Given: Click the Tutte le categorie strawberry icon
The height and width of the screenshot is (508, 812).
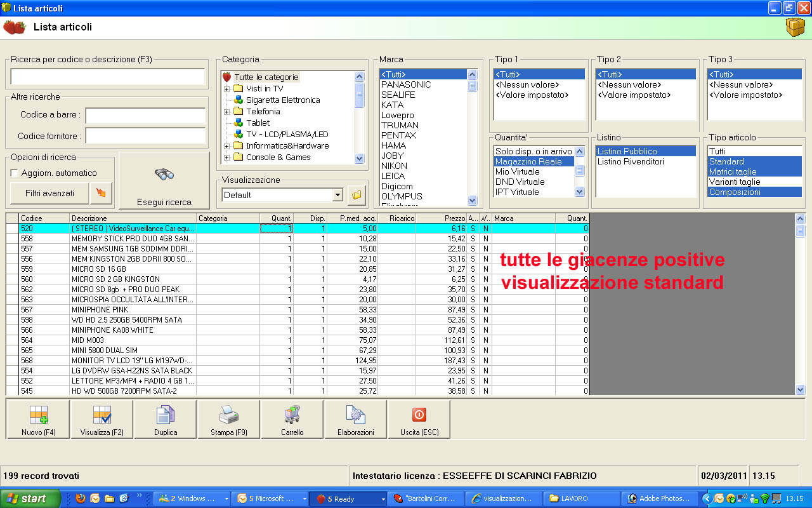Looking at the screenshot, I should point(226,77).
